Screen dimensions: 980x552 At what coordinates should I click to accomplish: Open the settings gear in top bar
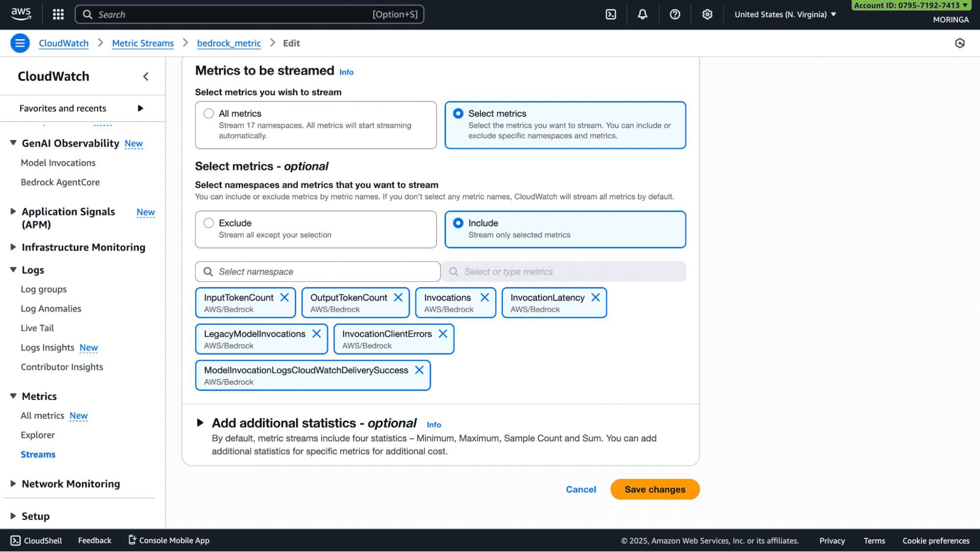[x=707, y=14]
